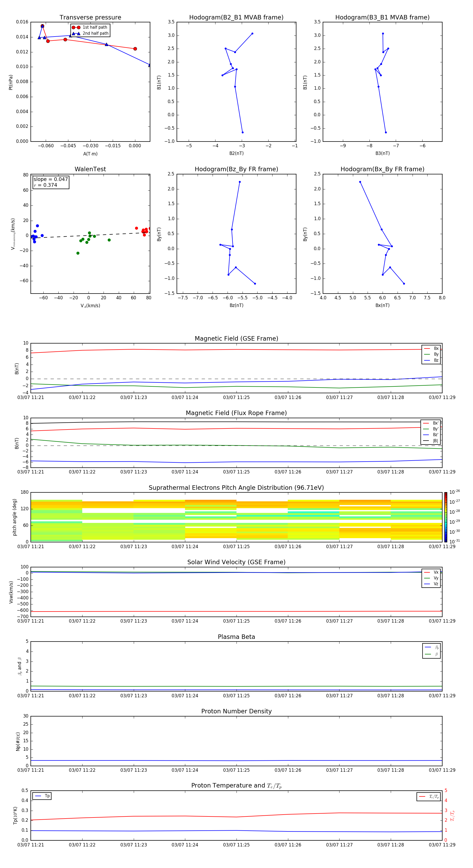Screen dimensions: 473x868
Task: Select the "Te/Tp" legend entry
Action: pos(429,796)
